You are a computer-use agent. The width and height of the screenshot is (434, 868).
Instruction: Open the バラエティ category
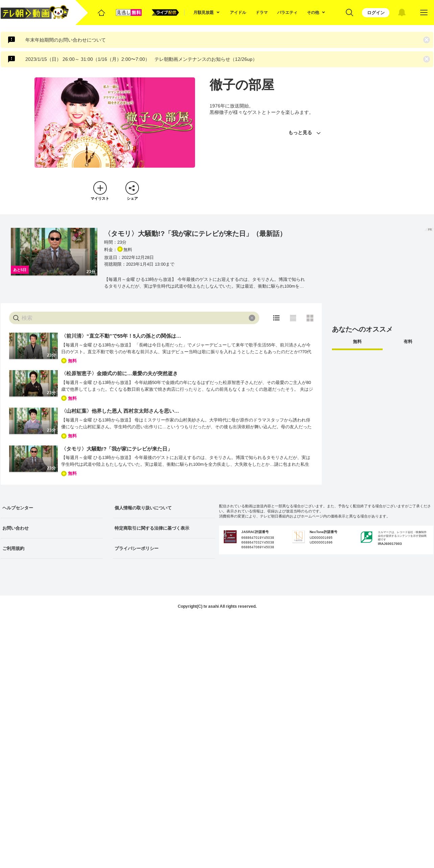(x=287, y=13)
